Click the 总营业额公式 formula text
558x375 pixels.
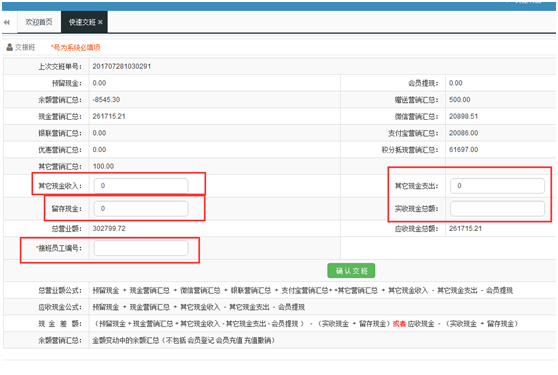point(302,290)
